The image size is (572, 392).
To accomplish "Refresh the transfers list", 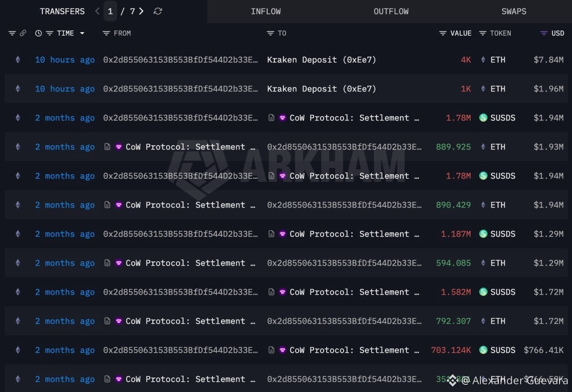I will (x=158, y=11).
